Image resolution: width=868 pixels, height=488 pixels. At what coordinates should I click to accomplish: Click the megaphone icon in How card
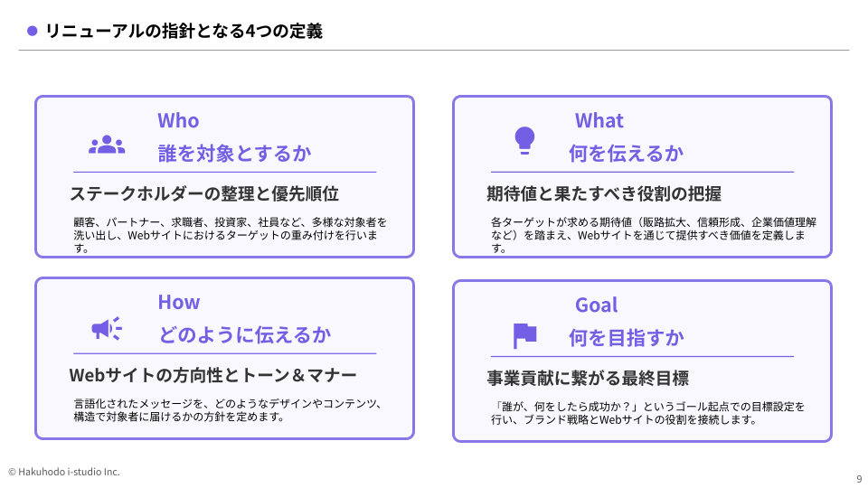(107, 329)
